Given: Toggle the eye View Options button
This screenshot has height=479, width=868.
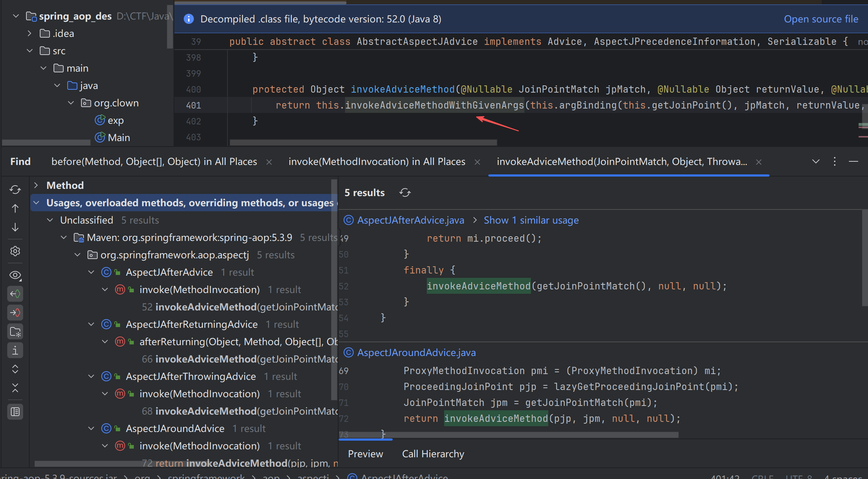Looking at the screenshot, I should click(x=15, y=275).
